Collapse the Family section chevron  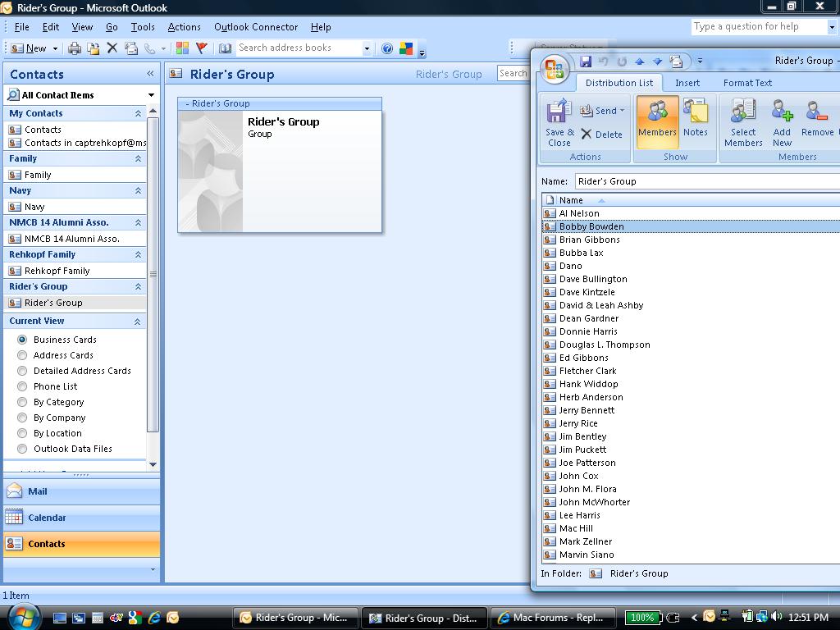click(x=138, y=158)
